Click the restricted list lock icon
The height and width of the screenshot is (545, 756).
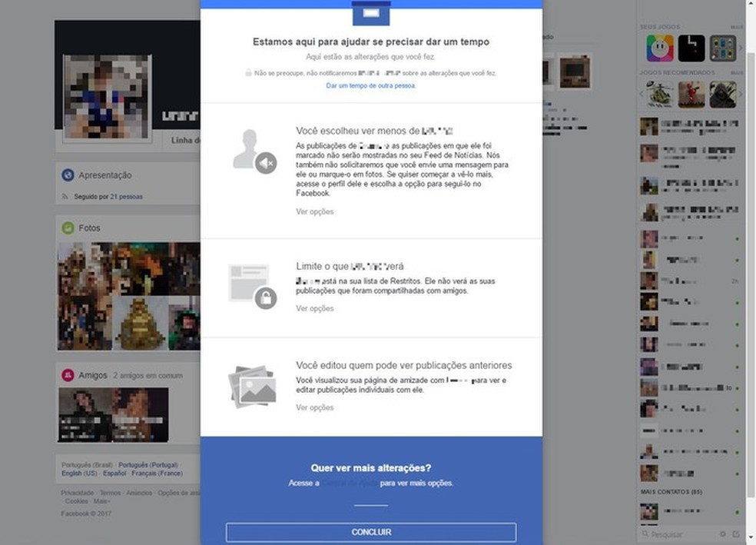pos(252,285)
